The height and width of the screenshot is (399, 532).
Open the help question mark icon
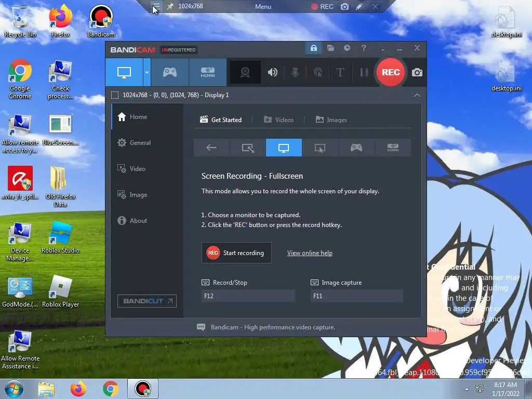[363, 48]
